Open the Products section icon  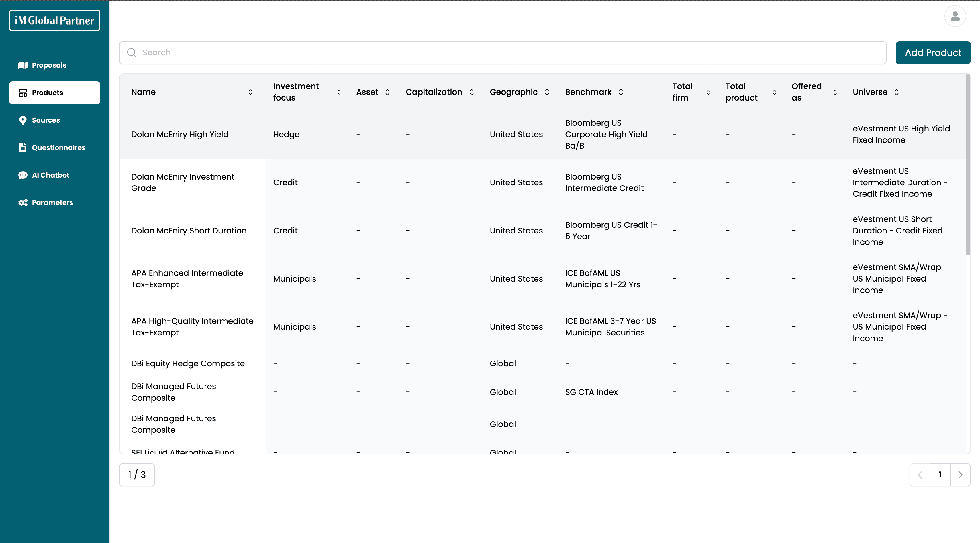23,93
